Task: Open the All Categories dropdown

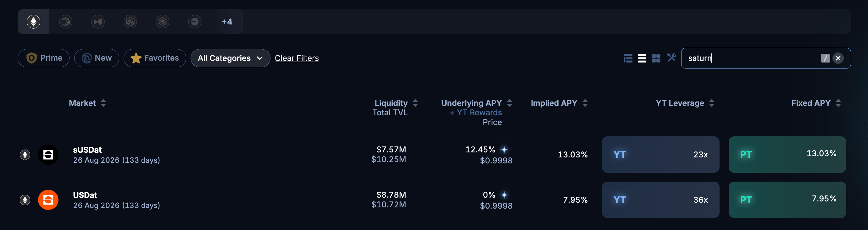Action: [230, 58]
